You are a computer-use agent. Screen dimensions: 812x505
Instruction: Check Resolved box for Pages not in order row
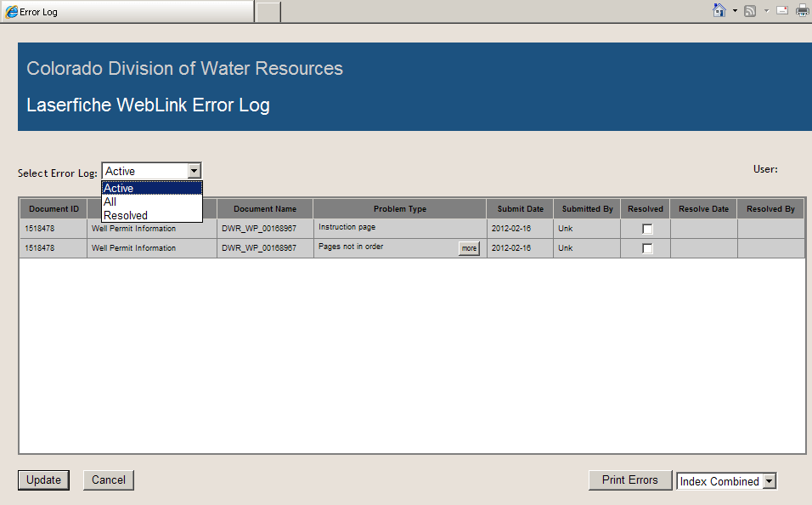tap(647, 248)
